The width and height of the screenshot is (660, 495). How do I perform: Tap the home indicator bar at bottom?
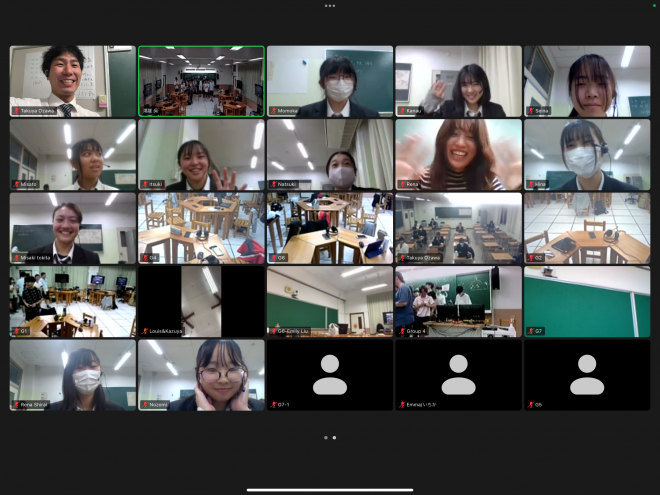[330, 489]
